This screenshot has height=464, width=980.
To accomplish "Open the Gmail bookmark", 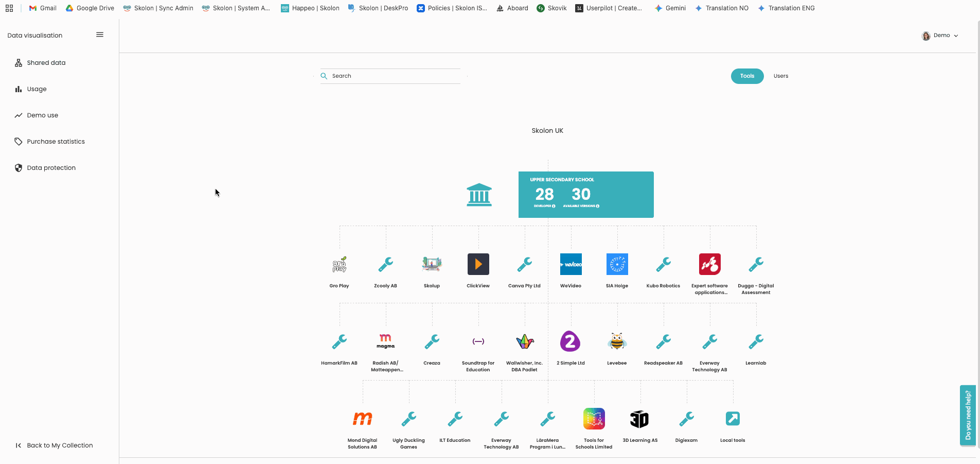I will pyautogui.click(x=43, y=8).
